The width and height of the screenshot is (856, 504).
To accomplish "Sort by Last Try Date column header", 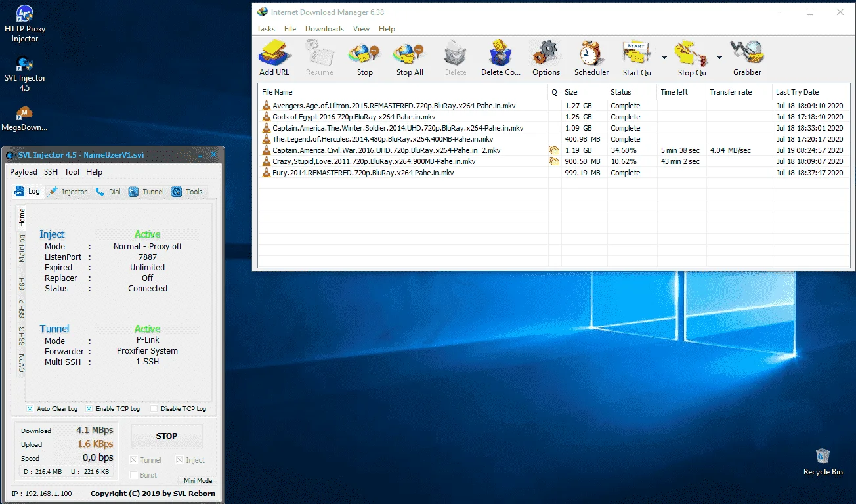I will pos(809,92).
